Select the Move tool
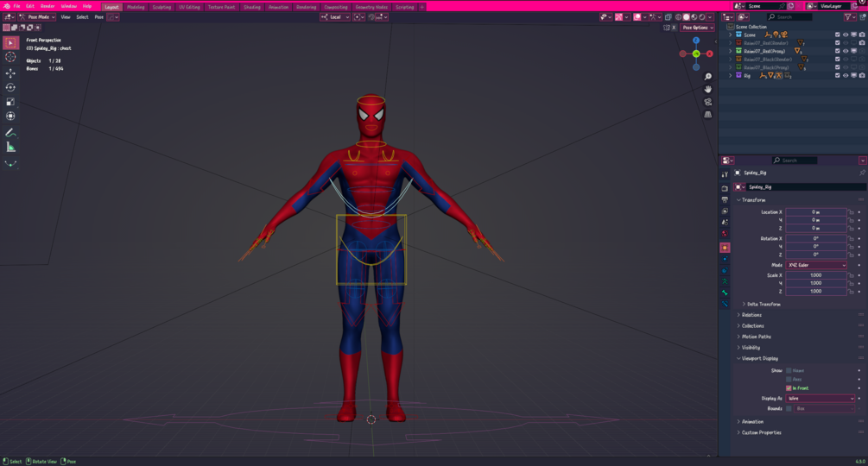 pos(10,73)
